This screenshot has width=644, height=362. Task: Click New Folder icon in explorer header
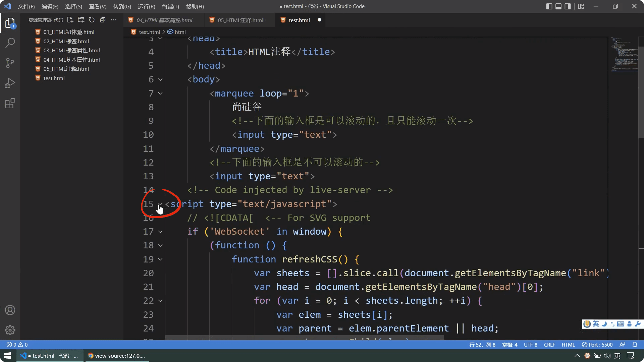81,20
